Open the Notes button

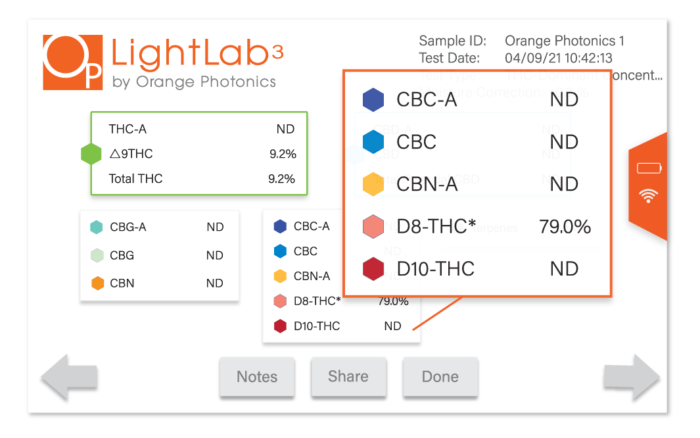[x=257, y=377]
